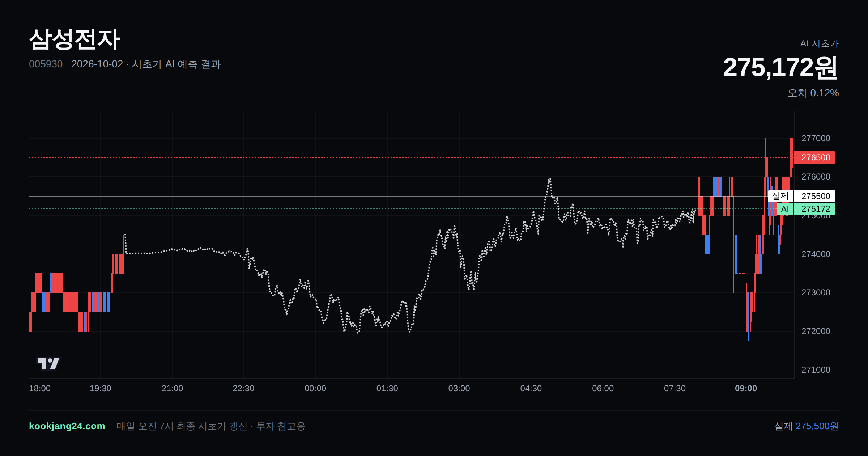Click the green AI 275172 price tag
This screenshot has width=868, height=456.
point(806,209)
